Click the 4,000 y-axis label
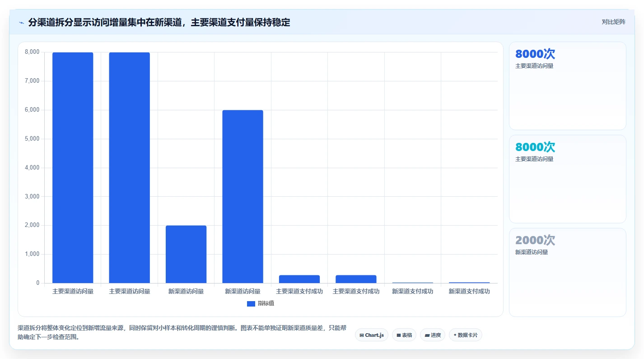Image resolution: width=644 pixels, height=359 pixels. (32, 168)
